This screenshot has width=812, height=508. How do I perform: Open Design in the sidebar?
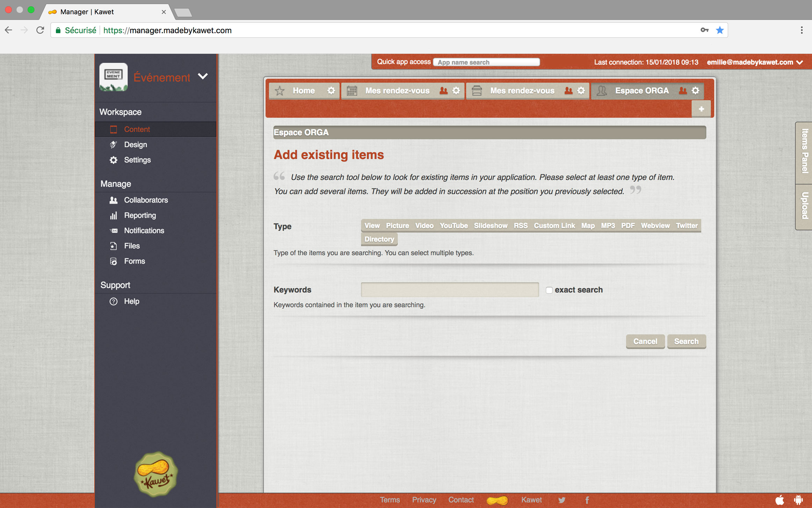pos(135,144)
